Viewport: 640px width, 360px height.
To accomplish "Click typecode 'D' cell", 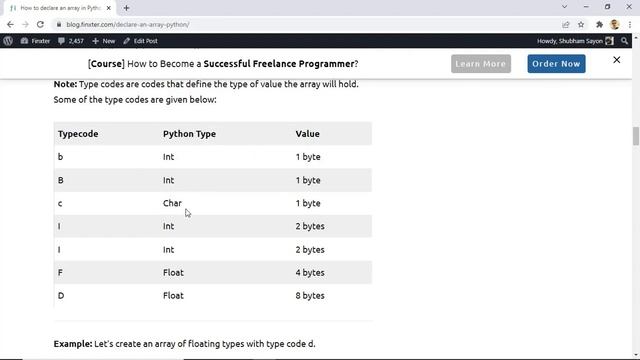I will (x=61, y=296).
